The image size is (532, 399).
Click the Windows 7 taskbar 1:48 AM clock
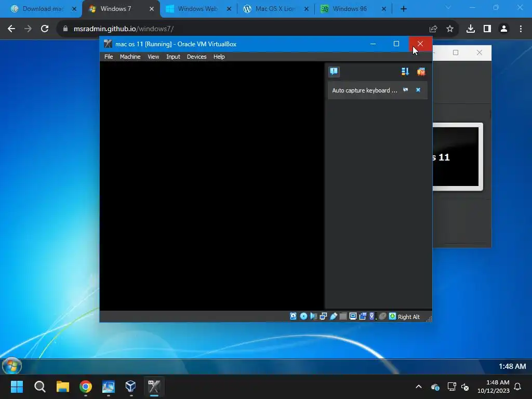click(x=512, y=366)
